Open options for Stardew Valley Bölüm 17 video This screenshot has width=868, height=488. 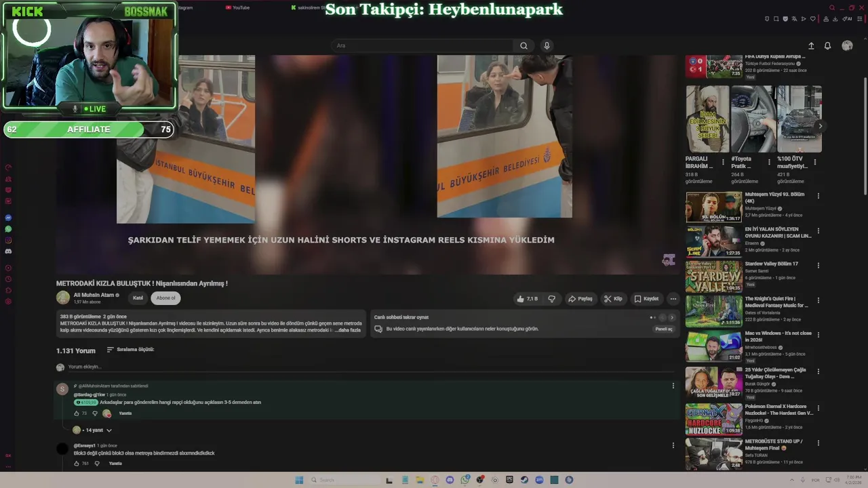pyautogui.click(x=818, y=266)
